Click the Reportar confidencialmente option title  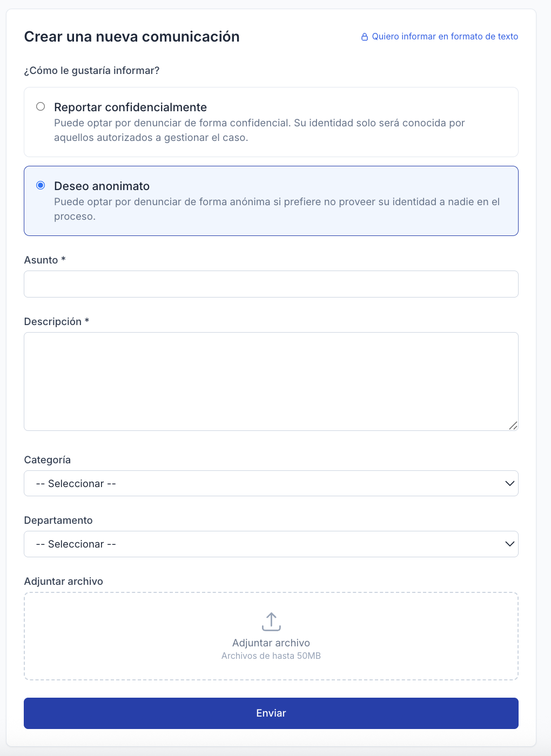(130, 107)
